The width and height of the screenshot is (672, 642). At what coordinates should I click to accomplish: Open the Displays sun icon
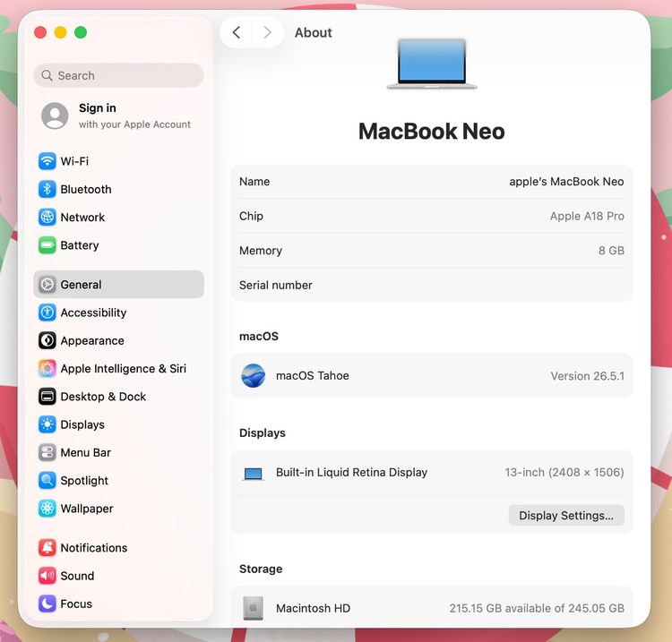(x=47, y=424)
